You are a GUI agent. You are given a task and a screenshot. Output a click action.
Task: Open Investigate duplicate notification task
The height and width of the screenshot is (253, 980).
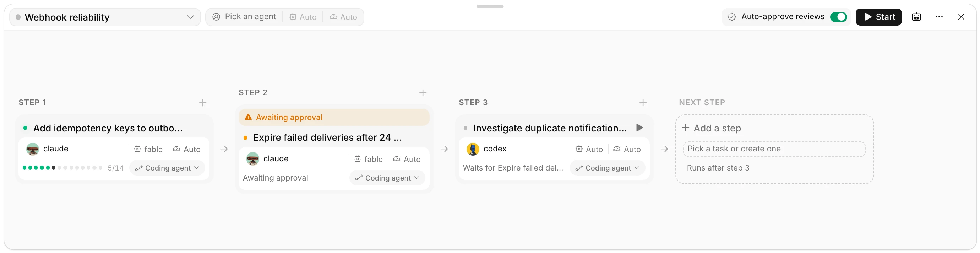coord(550,128)
